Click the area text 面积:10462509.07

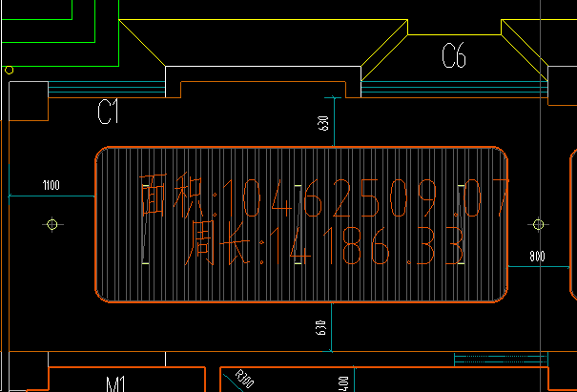[324, 196]
